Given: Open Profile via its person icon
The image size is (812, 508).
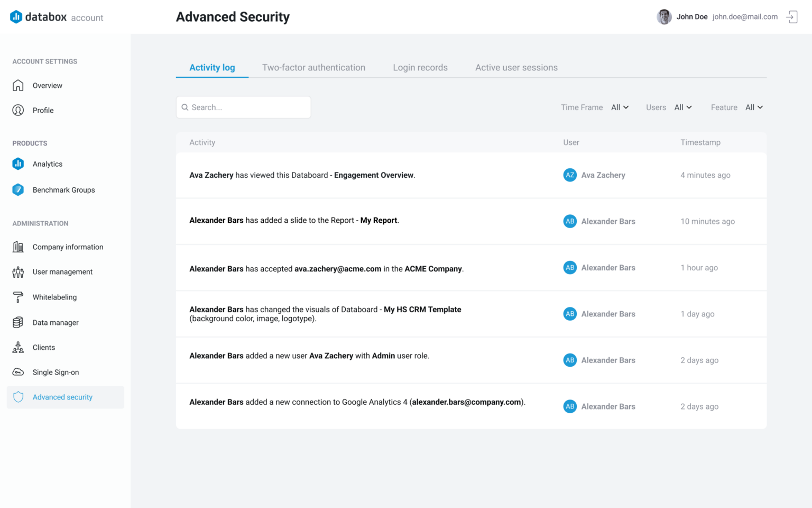Looking at the screenshot, I should (x=18, y=110).
